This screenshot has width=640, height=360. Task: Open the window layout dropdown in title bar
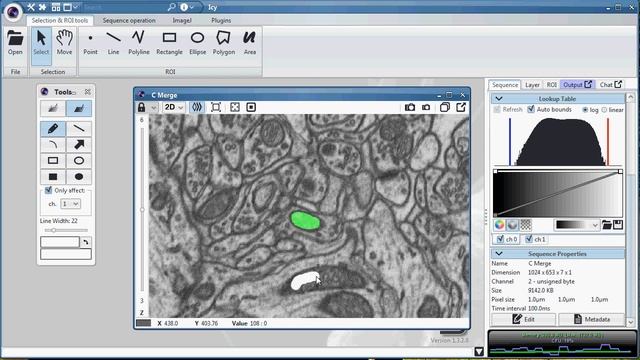[71, 7]
